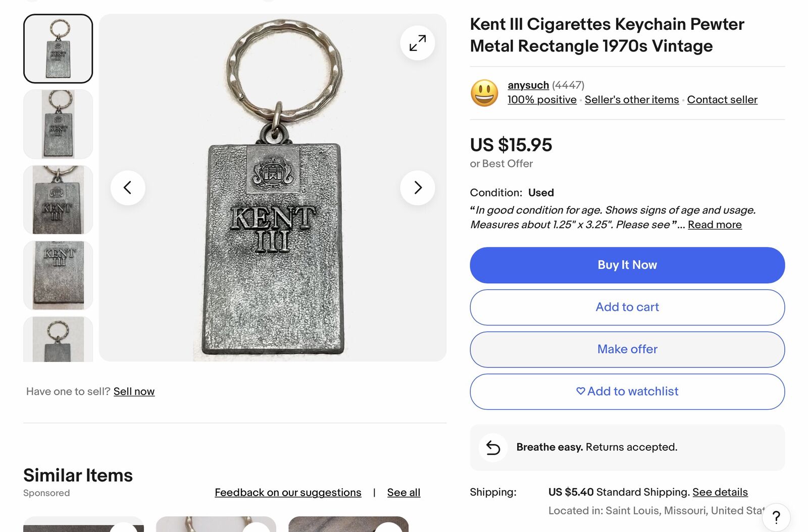This screenshot has width=808, height=532.
Task: Expand the product image to fullscreen
Action: [417, 43]
